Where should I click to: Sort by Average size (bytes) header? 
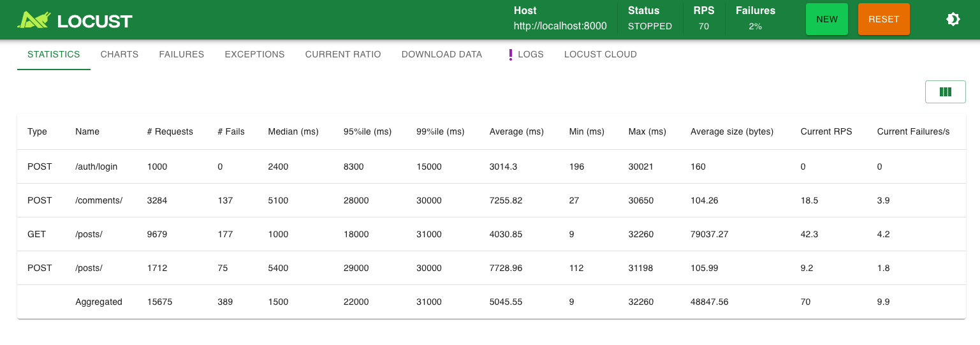pyautogui.click(x=731, y=132)
